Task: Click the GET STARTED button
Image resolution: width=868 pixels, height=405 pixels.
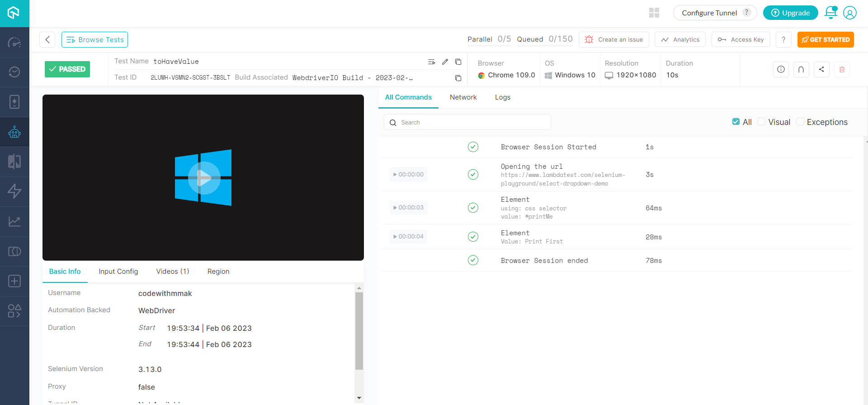Action: 826,40
